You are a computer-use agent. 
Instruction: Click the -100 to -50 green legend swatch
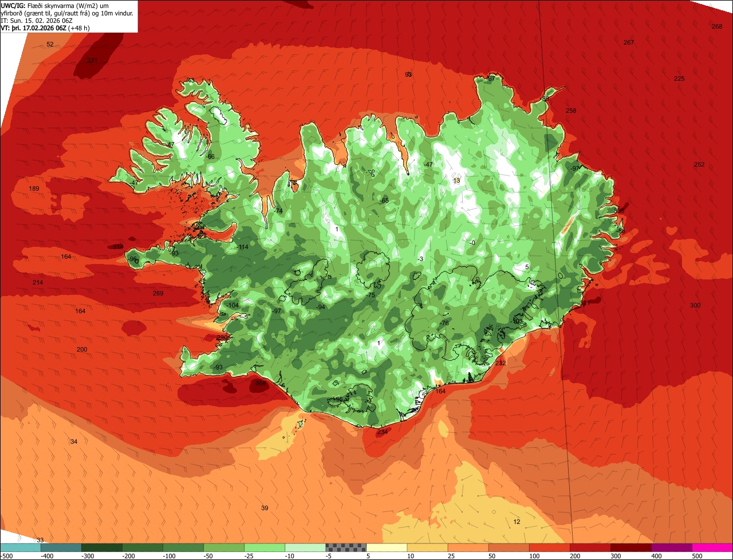point(183,547)
